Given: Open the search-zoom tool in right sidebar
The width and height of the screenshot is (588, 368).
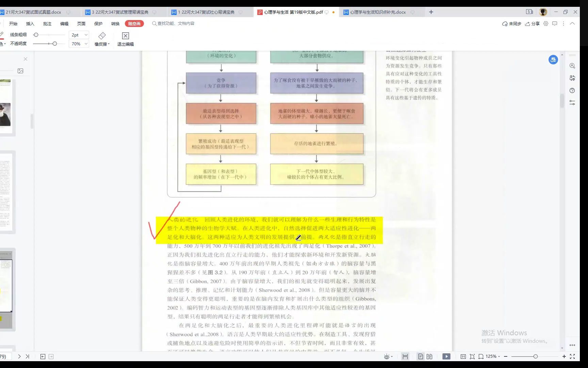Looking at the screenshot, I should [572, 66].
